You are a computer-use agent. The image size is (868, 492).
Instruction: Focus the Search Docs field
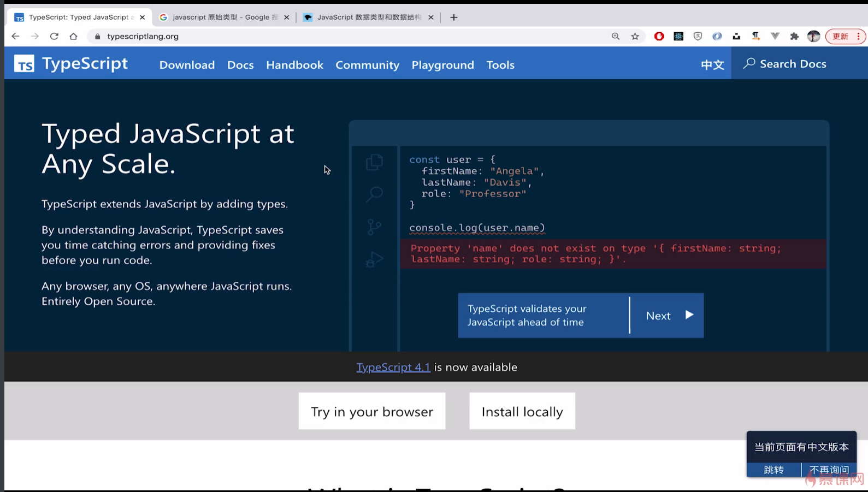pos(799,63)
